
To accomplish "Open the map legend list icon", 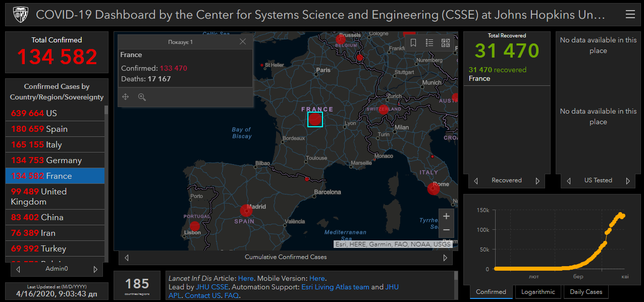I will click(430, 43).
